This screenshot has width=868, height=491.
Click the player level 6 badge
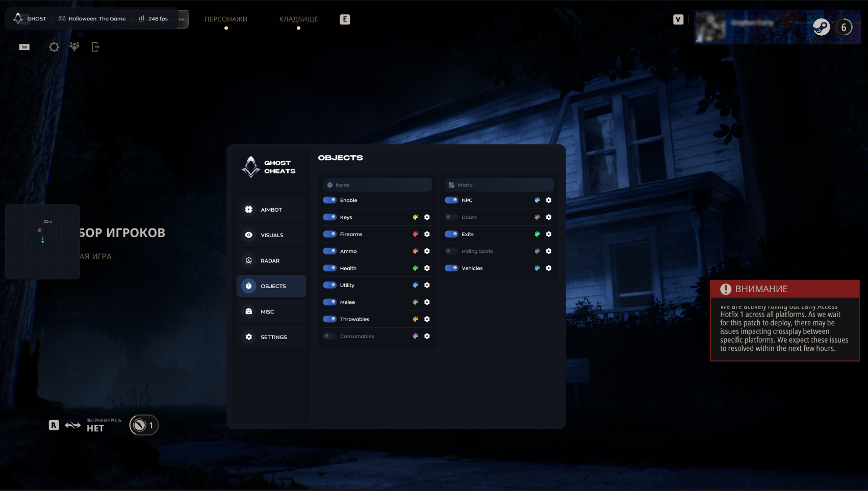click(844, 27)
